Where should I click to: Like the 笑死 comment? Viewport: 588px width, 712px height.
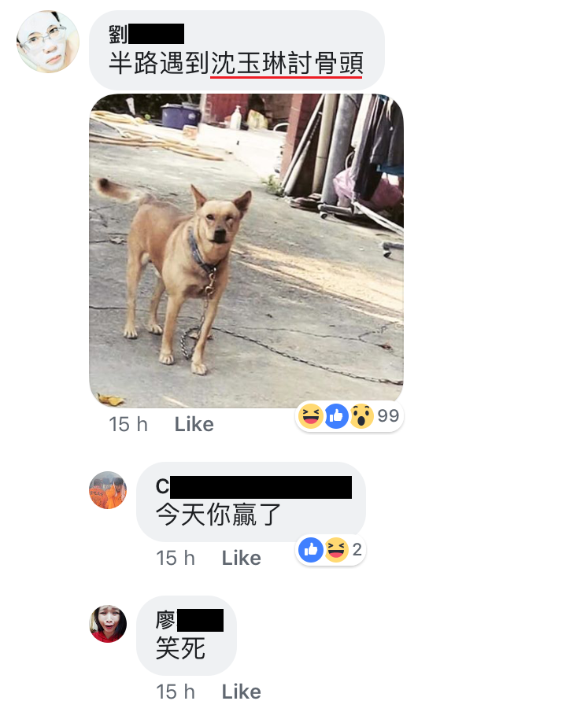click(242, 692)
